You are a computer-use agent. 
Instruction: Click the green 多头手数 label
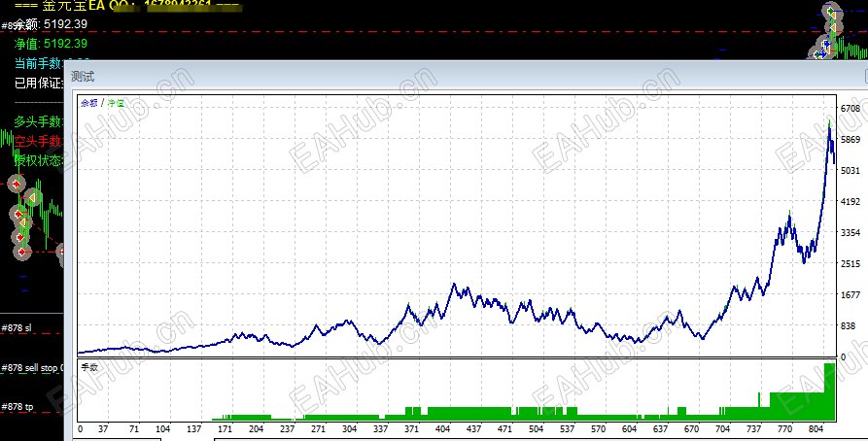click(x=39, y=121)
